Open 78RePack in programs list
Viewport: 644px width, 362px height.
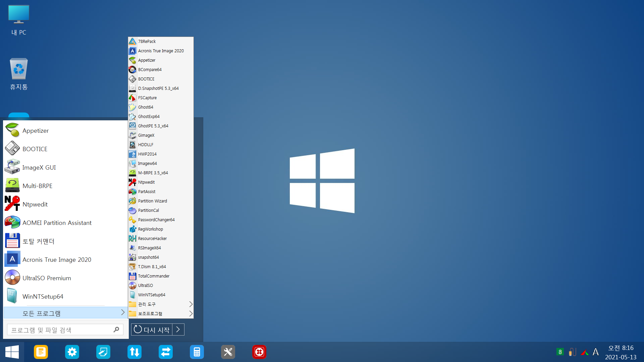point(161,41)
